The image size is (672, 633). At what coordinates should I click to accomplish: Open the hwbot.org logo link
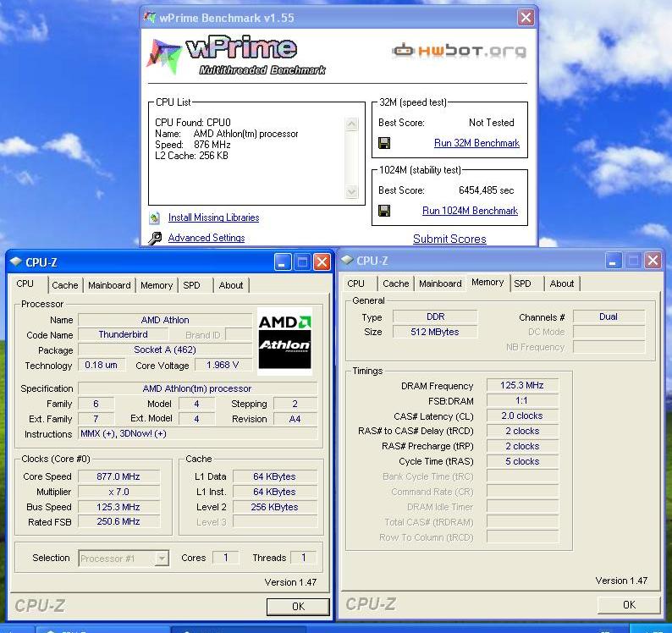point(459,51)
